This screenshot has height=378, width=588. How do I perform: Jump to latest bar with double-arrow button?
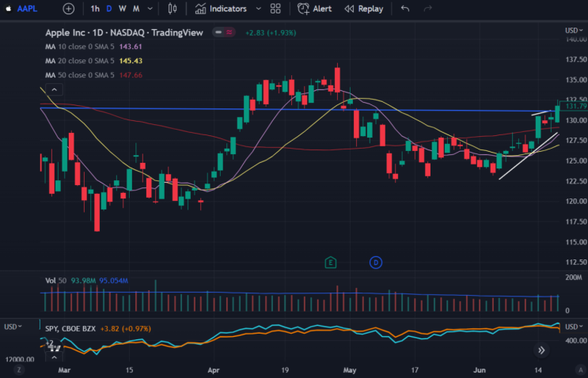tap(541, 350)
